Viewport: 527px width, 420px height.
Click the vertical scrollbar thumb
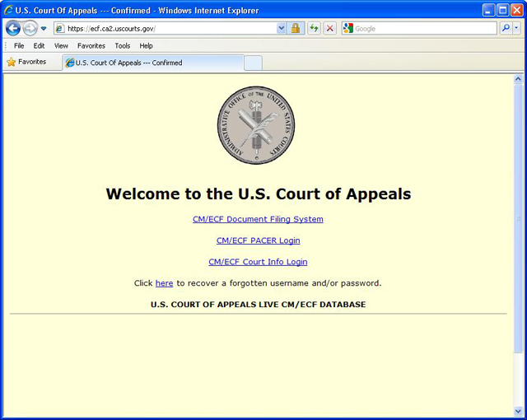click(x=518, y=218)
